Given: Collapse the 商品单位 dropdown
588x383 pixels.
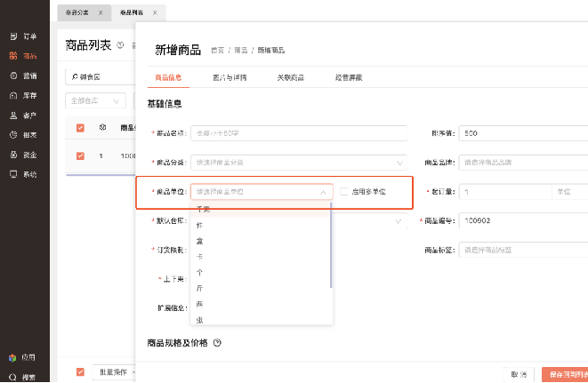Looking at the screenshot, I should tap(321, 191).
